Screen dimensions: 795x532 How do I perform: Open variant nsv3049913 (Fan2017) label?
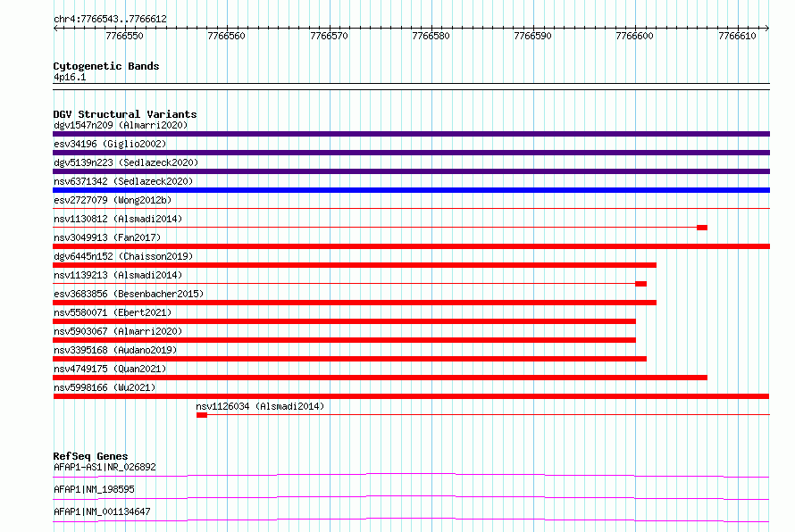tap(107, 237)
